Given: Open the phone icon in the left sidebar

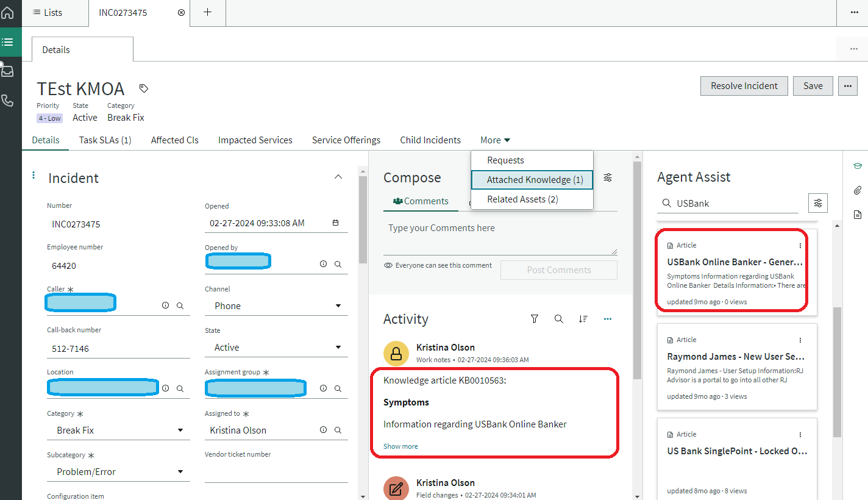Looking at the screenshot, I should (8, 101).
